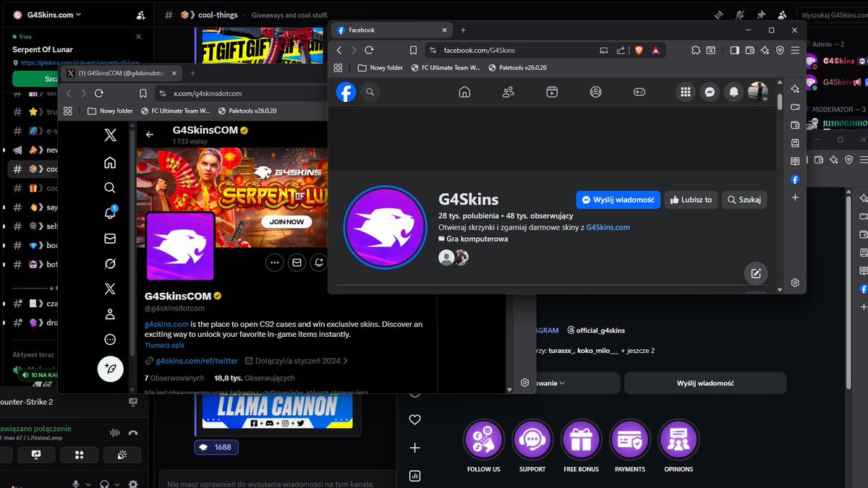Open X Explore search icon in sidebar

110,187
